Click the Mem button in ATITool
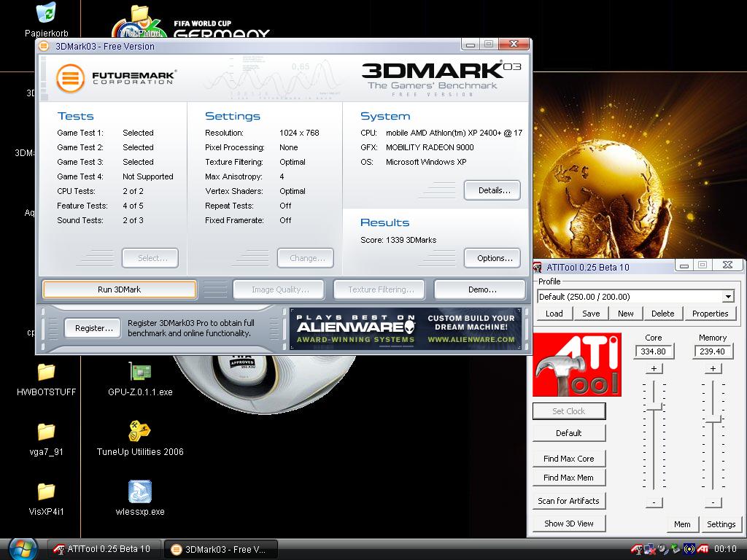 (x=682, y=524)
